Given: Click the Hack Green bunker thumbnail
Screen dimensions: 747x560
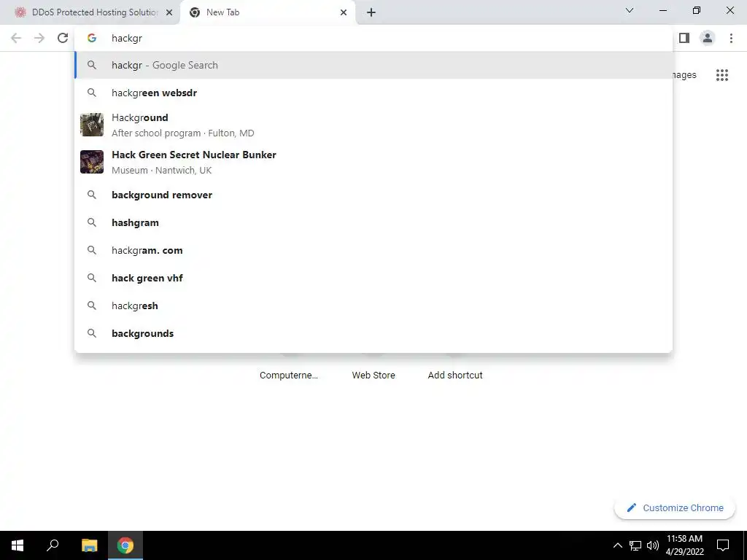Looking at the screenshot, I should tap(92, 162).
